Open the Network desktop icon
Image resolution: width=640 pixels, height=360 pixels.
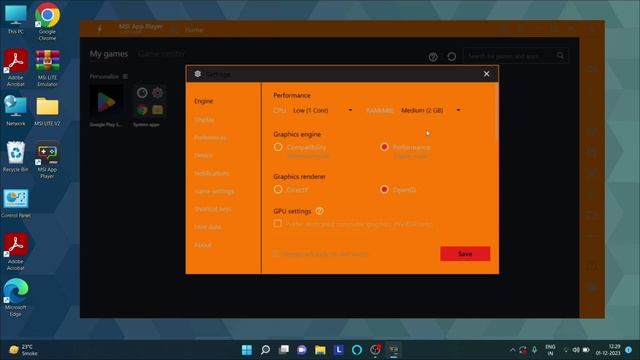tap(16, 111)
